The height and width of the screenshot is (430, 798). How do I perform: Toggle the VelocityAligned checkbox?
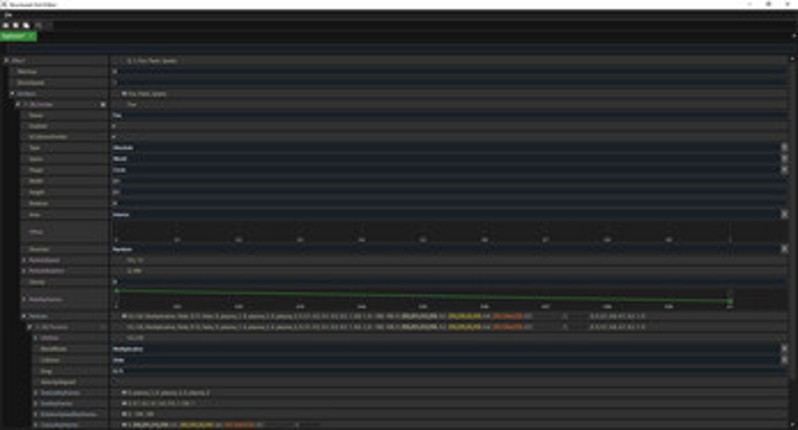point(114,382)
